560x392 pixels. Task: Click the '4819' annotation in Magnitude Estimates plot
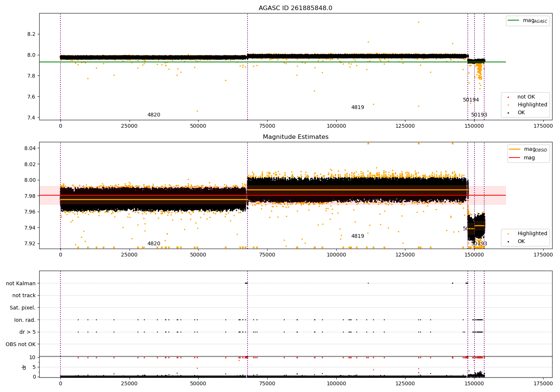(358, 236)
